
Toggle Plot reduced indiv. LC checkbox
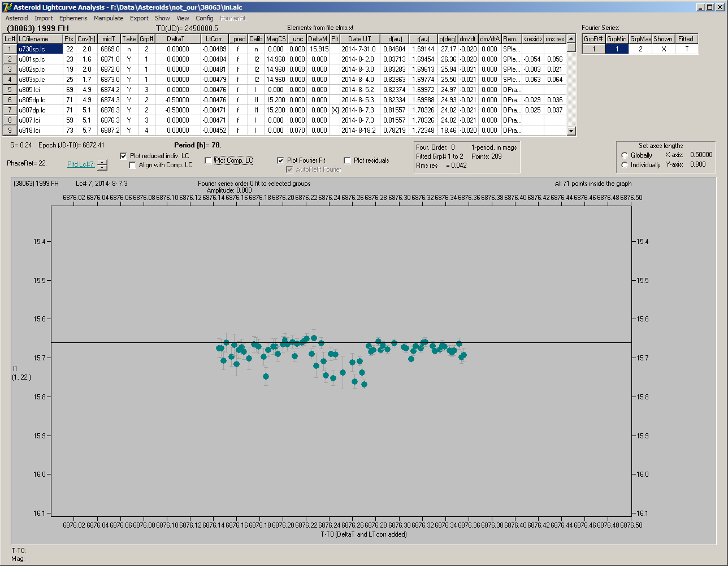(x=124, y=156)
